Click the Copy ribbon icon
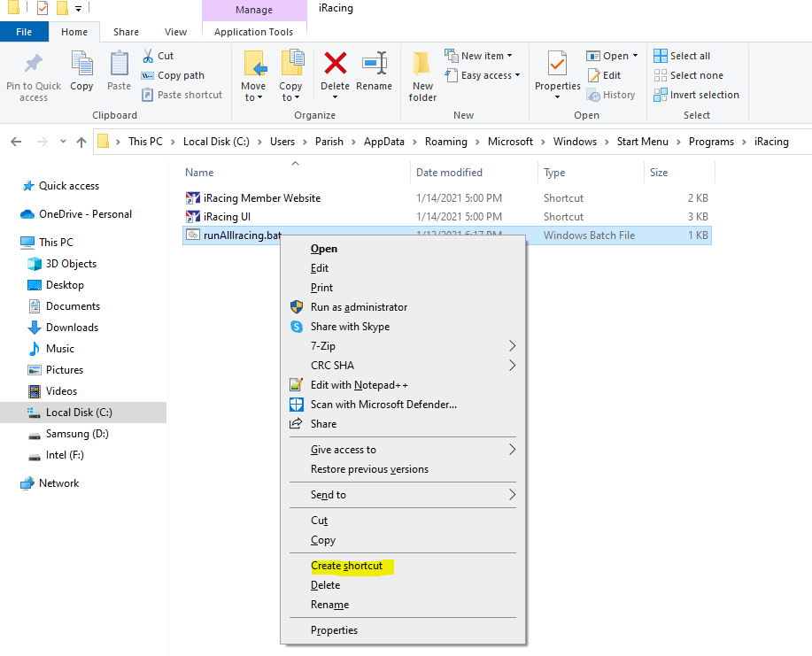 point(81,64)
